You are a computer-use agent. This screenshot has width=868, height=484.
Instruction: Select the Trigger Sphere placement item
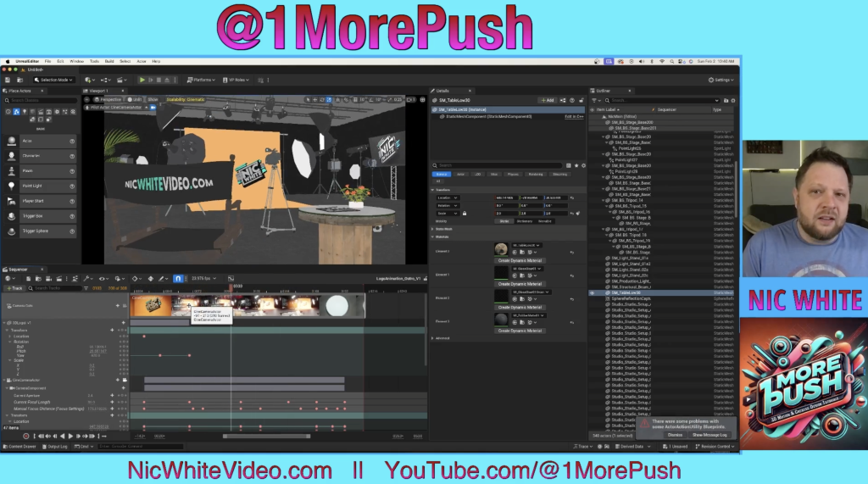[x=40, y=231]
